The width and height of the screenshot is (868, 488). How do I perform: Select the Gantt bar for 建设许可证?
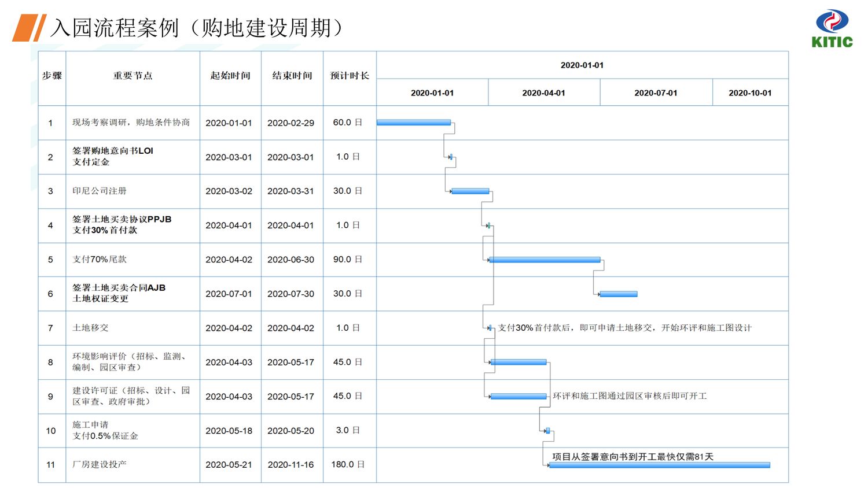point(518,396)
